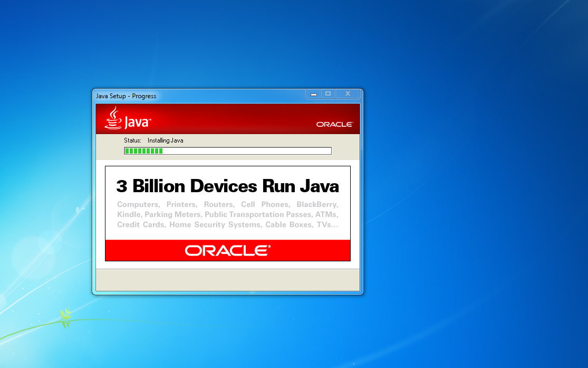
Task: Minimize the Java Setup window
Action: coord(314,94)
